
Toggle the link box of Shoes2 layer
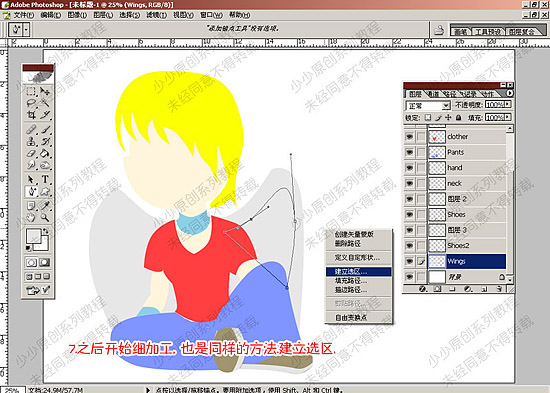pos(421,246)
